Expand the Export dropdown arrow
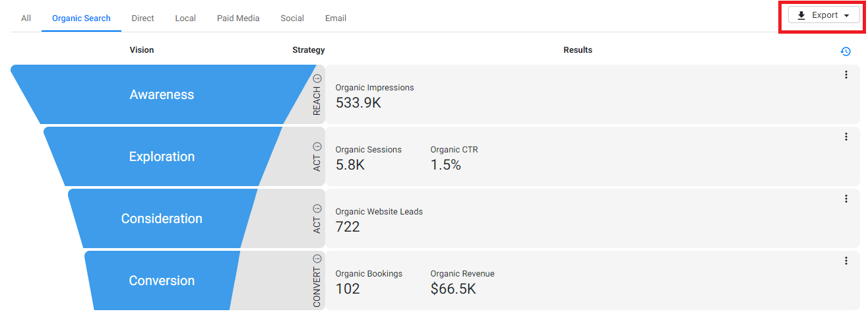868x326 pixels. pyautogui.click(x=846, y=16)
